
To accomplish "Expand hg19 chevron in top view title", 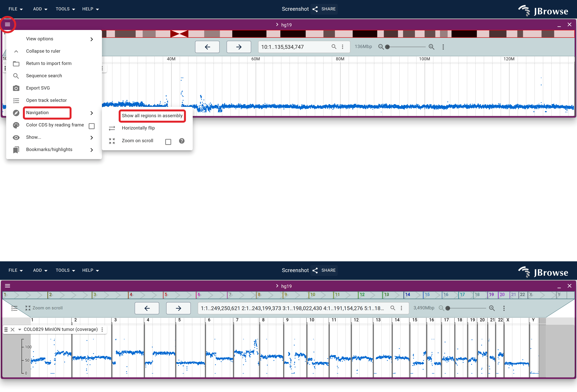I will [x=277, y=25].
